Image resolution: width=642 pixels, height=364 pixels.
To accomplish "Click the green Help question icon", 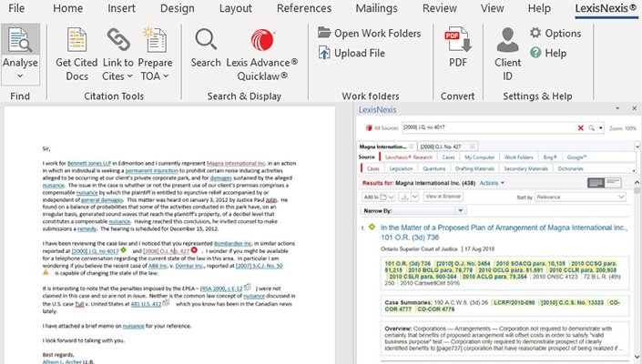I will point(535,53).
